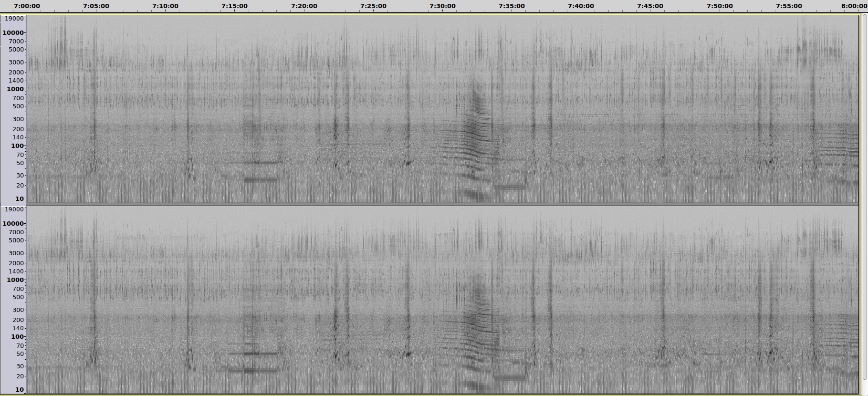Click the 7:20:00 time ruler mark
Screen dimensions: 868x396
[304, 6]
